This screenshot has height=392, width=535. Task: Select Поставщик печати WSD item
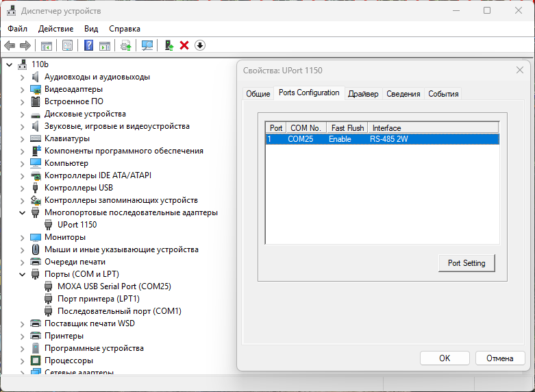pos(89,323)
